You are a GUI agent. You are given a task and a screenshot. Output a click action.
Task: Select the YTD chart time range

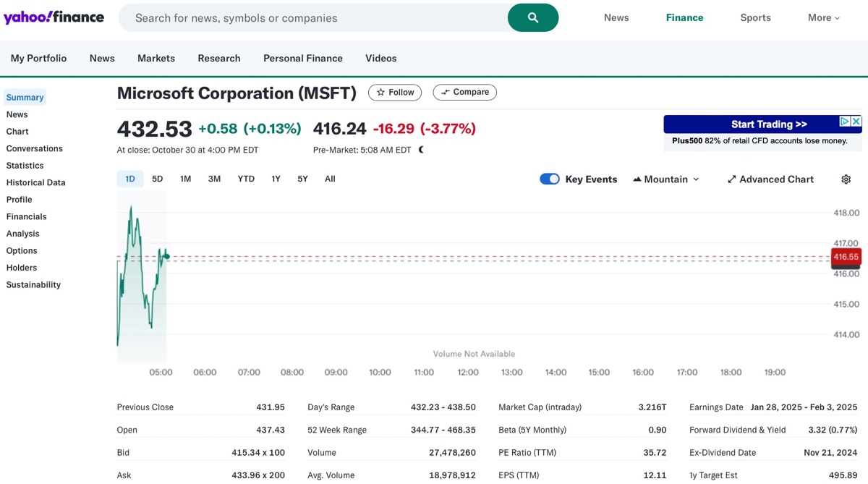(x=245, y=178)
